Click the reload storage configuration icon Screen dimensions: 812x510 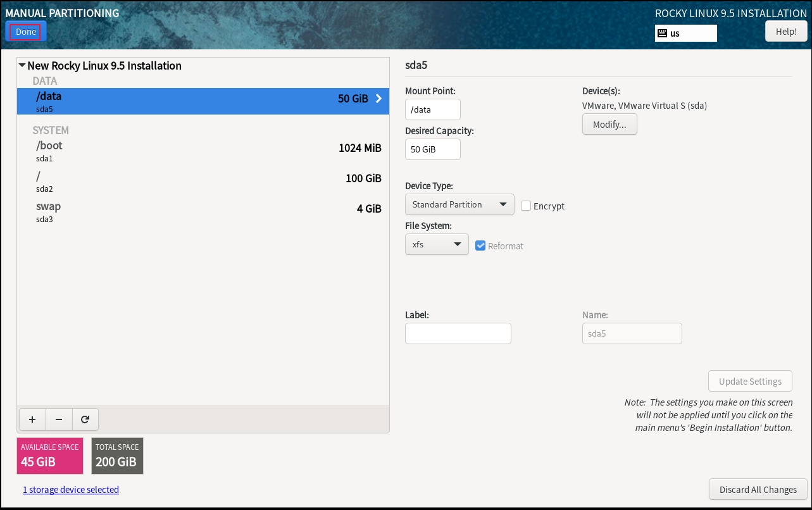click(85, 419)
